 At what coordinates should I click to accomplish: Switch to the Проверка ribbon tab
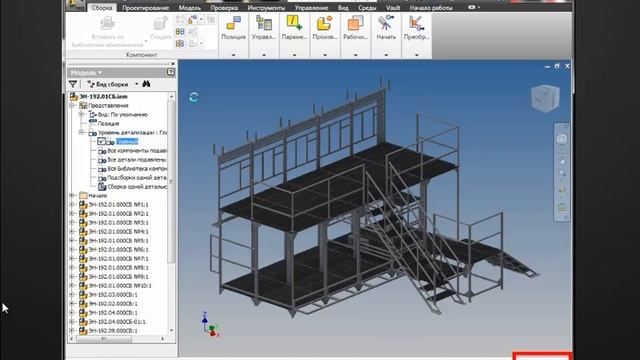pyautogui.click(x=224, y=8)
